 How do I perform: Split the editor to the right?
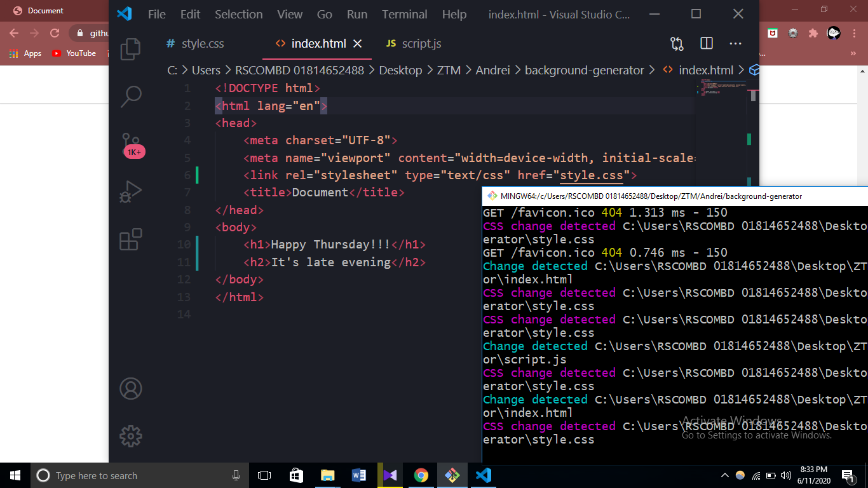tap(707, 43)
